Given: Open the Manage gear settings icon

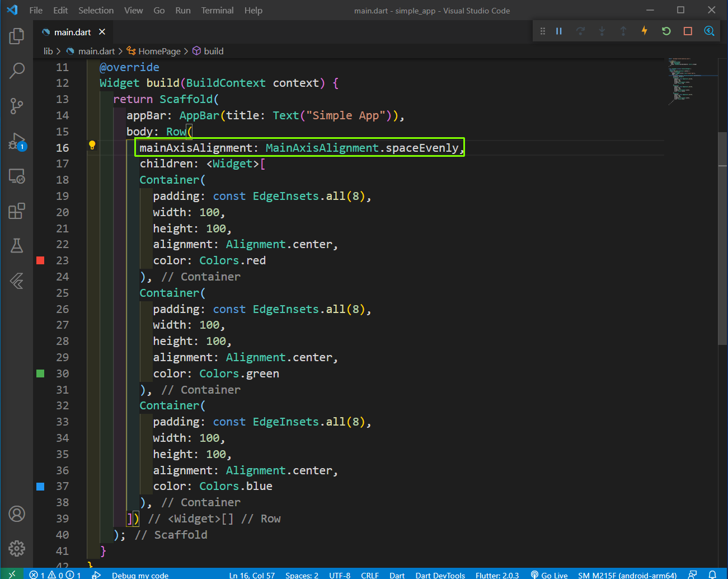Looking at the screenshot, I should pyautogui.click(x=17, y=548).
